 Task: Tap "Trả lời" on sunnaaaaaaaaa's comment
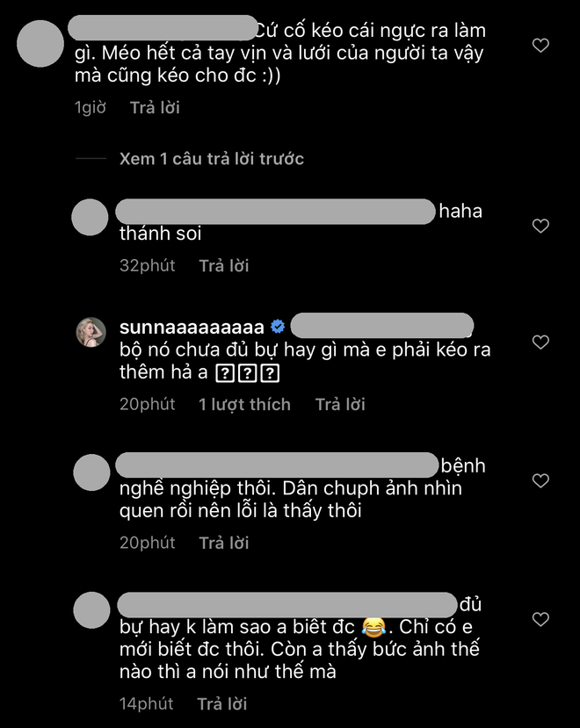click(x=340, y=404)
